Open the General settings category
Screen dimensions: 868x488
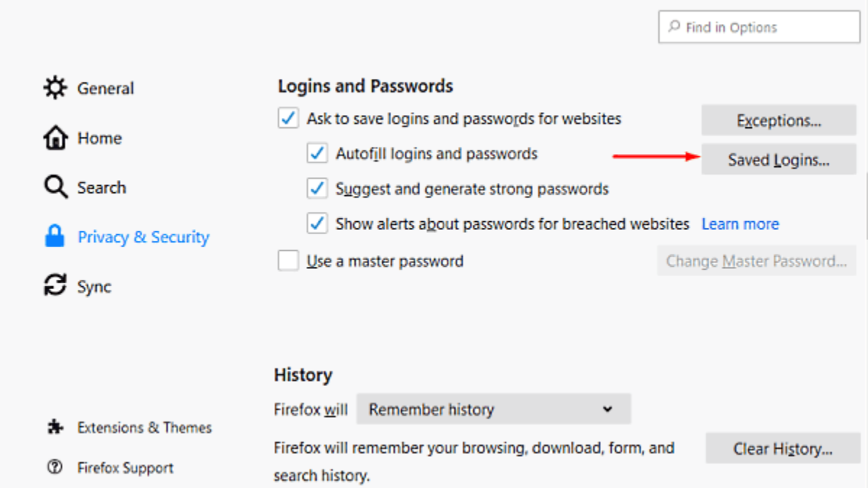coord(106,88)
